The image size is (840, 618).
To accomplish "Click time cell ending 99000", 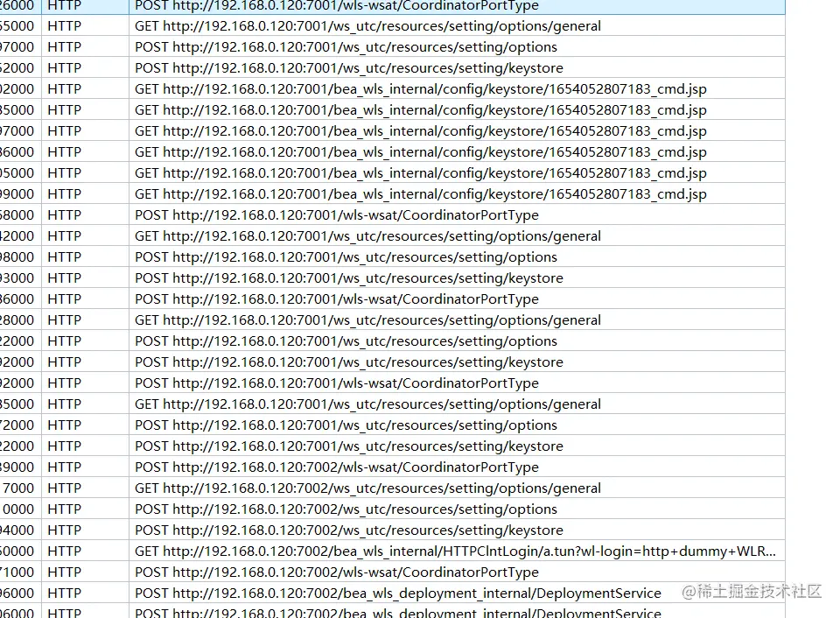I will click(20, 194).
